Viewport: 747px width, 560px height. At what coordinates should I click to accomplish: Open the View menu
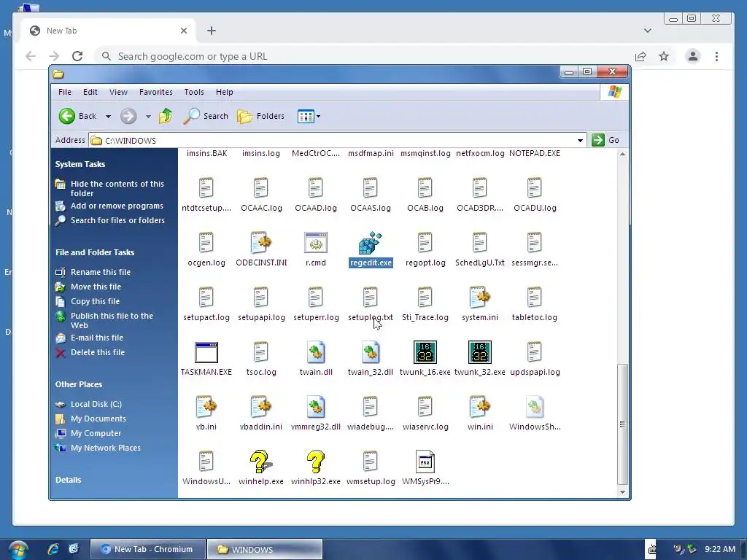(118, 92)
